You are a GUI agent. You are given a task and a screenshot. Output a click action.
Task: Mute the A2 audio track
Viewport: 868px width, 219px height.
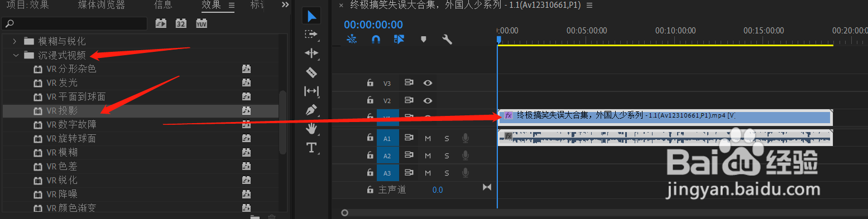(428, 155)
